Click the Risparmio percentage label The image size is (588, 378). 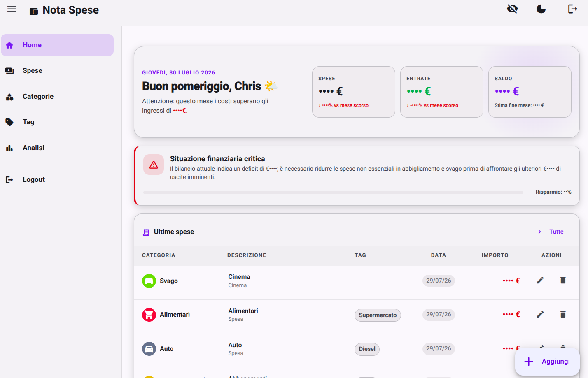point(553,192)
